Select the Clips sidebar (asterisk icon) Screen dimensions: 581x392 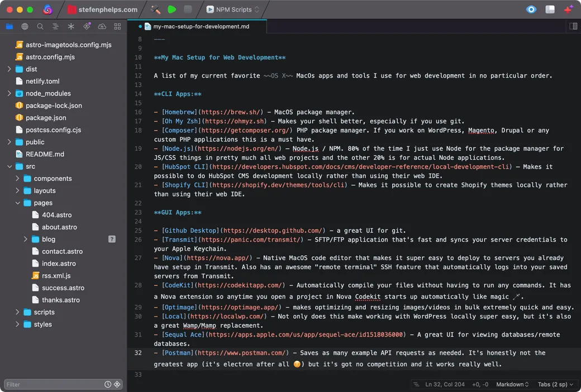pos(71,26)
